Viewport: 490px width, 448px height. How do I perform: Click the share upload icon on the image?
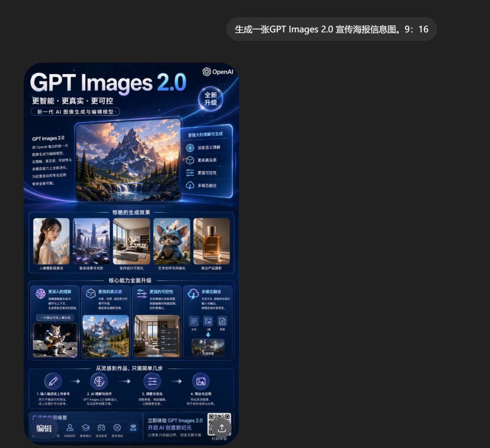coord(222,428)
